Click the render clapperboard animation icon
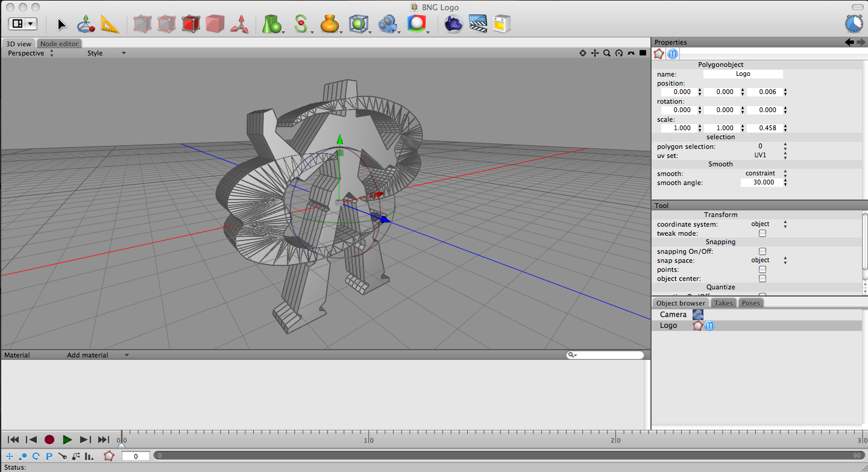 point(477,24)
